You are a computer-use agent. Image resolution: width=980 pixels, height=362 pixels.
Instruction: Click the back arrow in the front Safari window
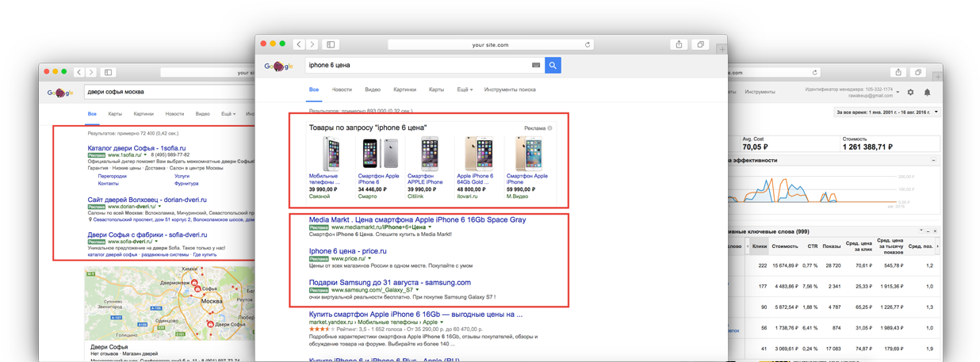pos(299,44)
